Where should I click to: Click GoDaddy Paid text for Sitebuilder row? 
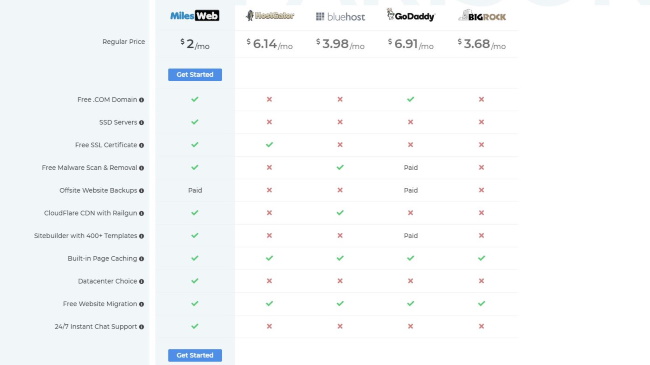pos(411,236)
